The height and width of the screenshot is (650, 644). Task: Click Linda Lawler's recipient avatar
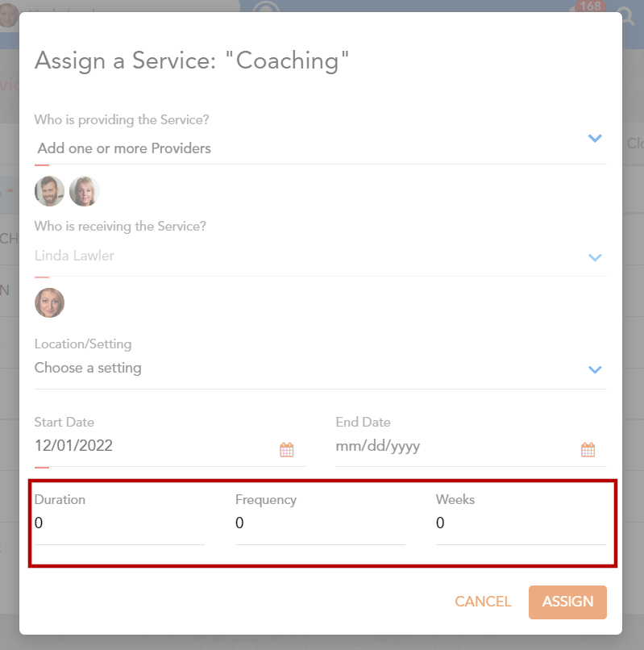coord(49,302)
